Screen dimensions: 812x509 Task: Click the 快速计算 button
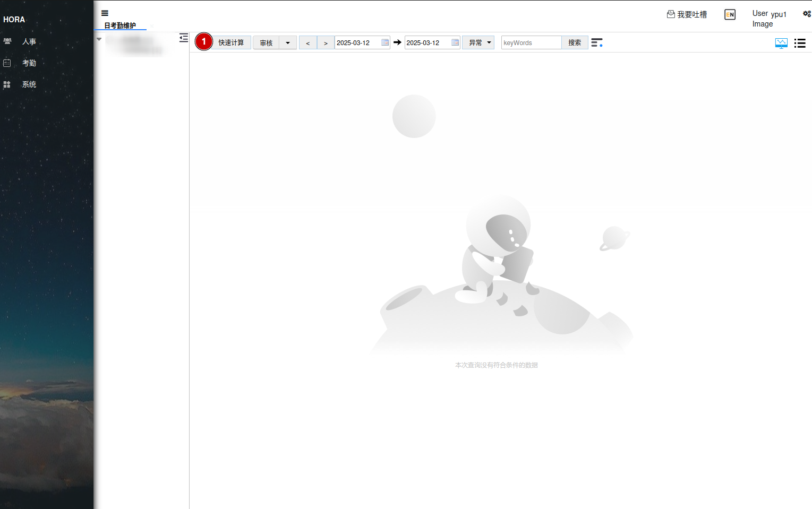(x=231, y=42)
